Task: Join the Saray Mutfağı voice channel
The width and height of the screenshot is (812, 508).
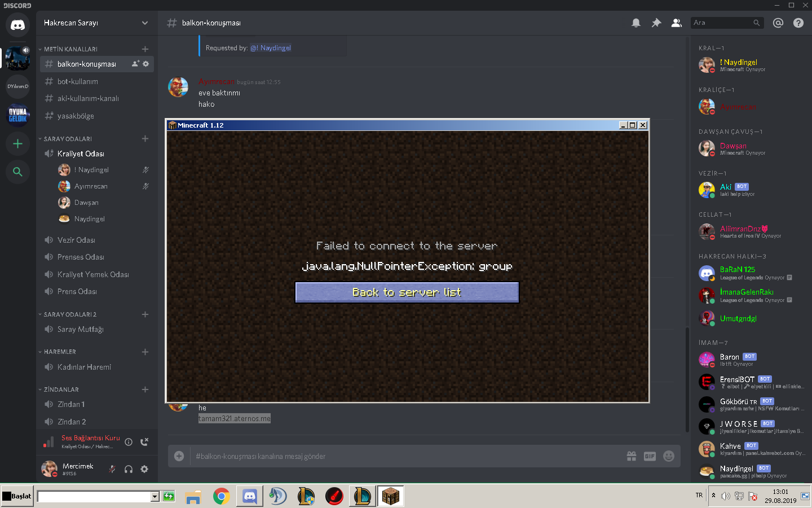Action: click(97, 330)
